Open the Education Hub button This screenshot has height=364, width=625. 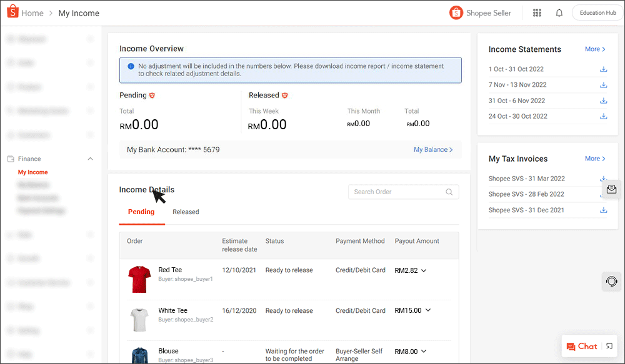pos(597,12)
